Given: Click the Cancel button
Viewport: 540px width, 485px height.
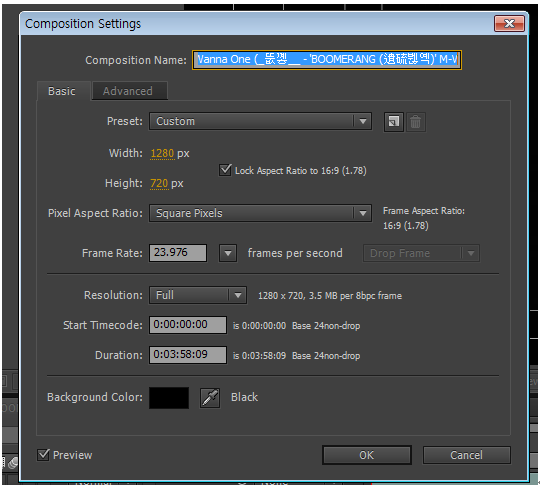Looking at the screenshot, I should [x=467, y=455].
